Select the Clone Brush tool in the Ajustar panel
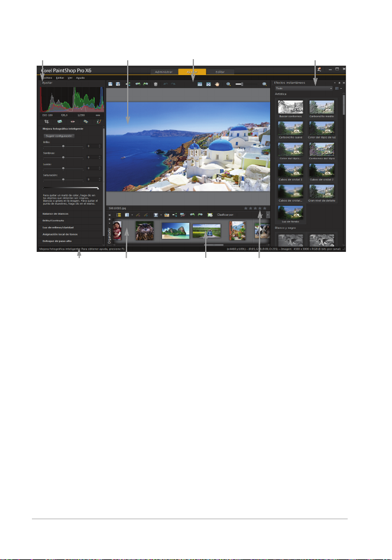This screenshot has height=560, width=392. click(x=99, y=122)
